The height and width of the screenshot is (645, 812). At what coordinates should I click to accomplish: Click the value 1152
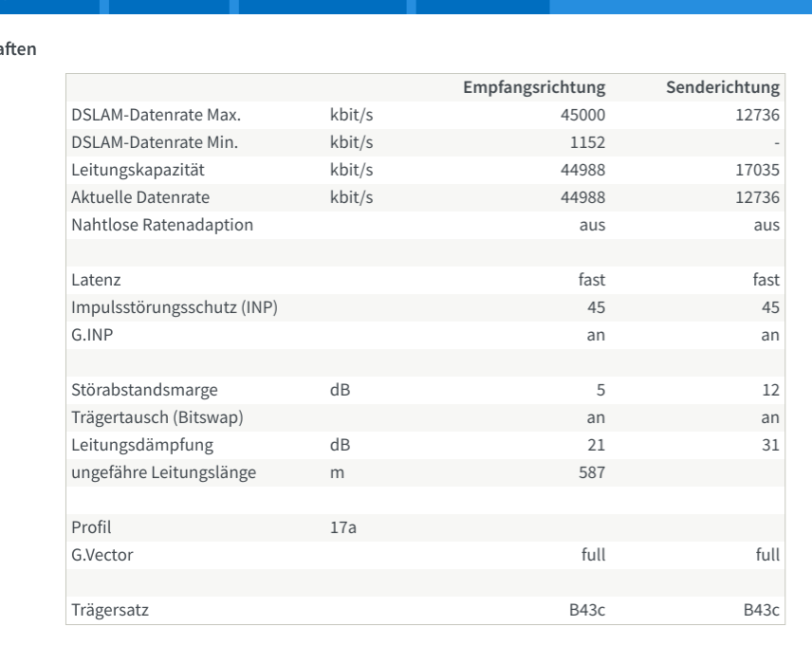tap(587, 142)
